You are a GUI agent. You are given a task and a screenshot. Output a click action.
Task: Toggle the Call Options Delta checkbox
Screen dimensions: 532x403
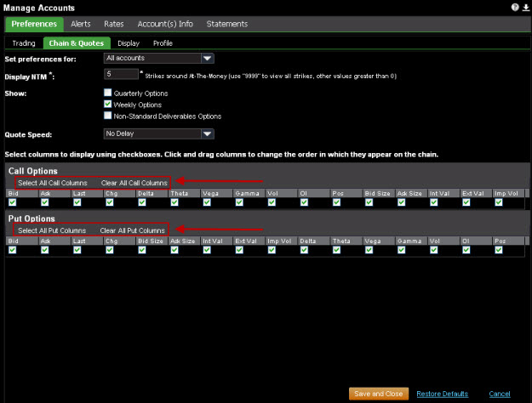(142, 202)
